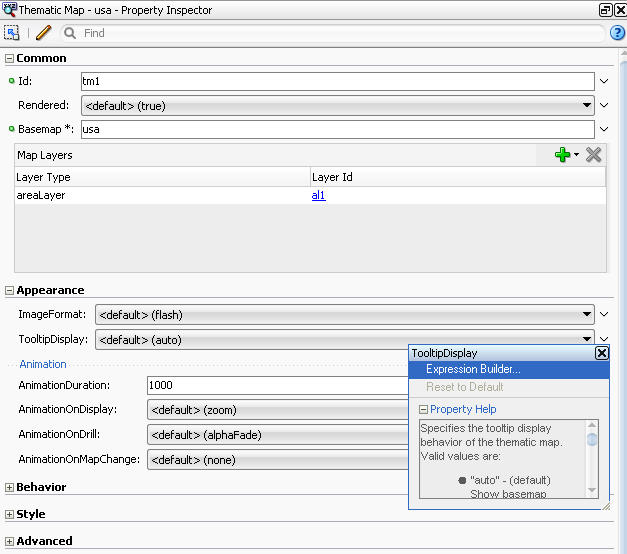The image size is (627, 554).
Task: Open the Rendered property menu chevron
Action: [604, 105]
